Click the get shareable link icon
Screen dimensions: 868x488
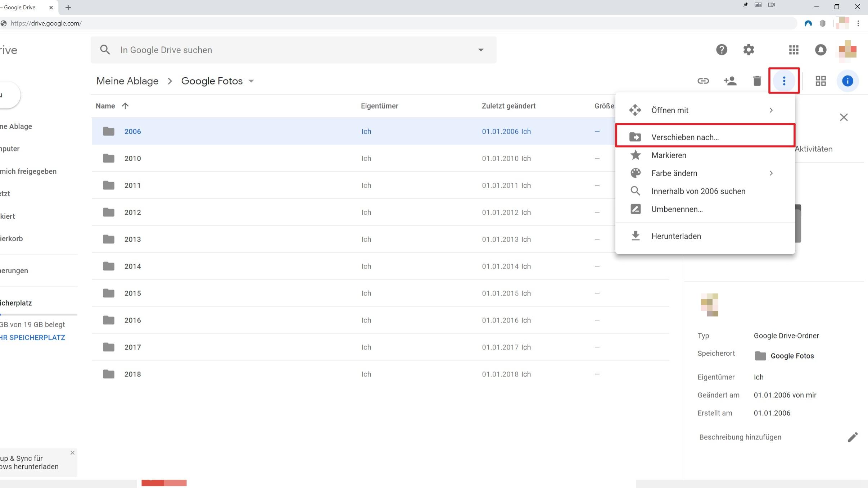(x=703, y=81)
